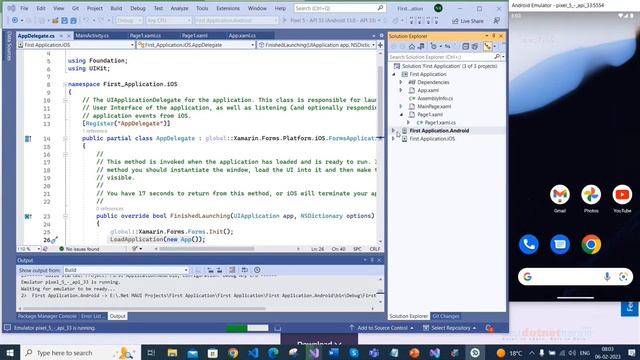This screenshot has width=640, height=360.
Task: Toggle the highlighted Solution Explorer toolbar icon
Action: pos(488,47)
